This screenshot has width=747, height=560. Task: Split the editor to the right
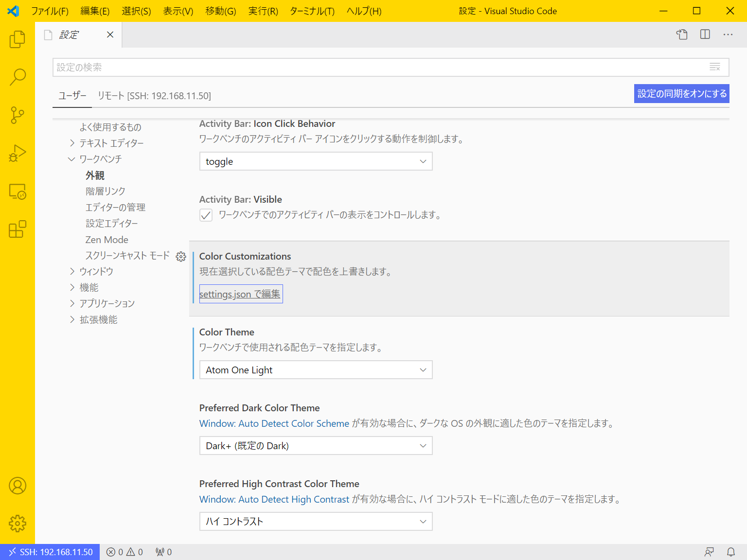pos(705,35)
